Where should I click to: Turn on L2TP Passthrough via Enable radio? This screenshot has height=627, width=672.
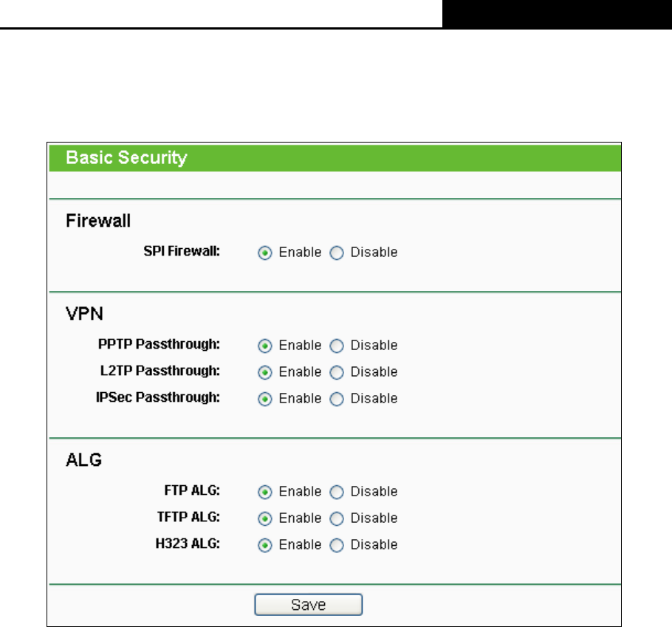tap(264, 372)
